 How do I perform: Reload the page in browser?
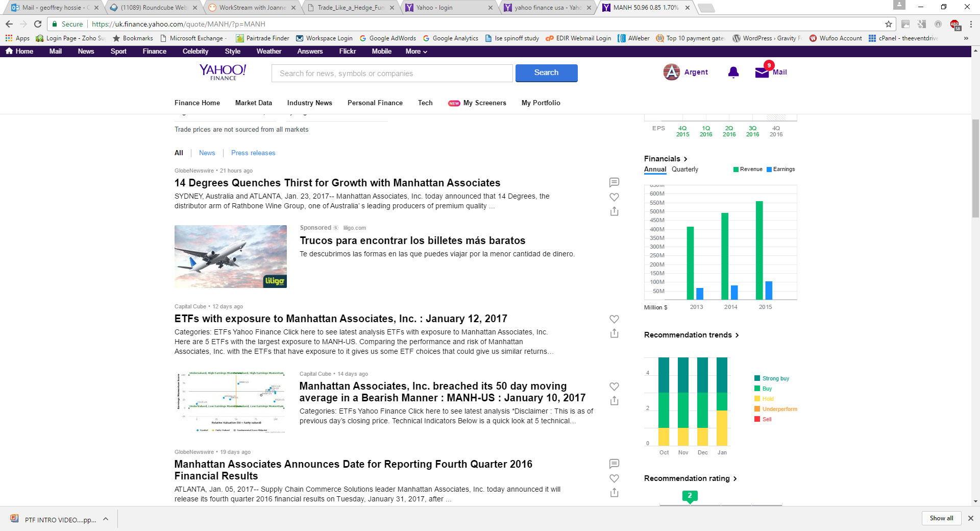[x=38, y=24]
